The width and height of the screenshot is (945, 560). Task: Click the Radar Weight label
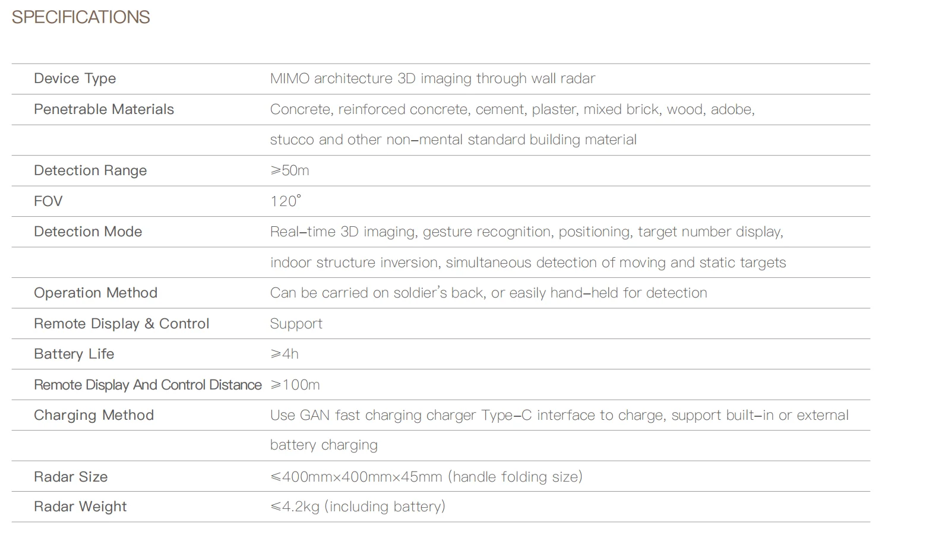point(80,507)
